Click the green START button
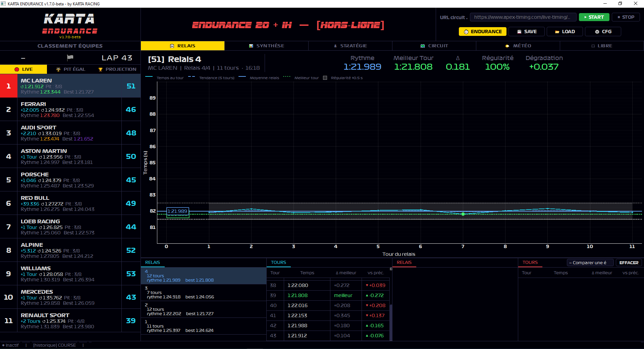The image size is (644, 349). click(594, 17)
